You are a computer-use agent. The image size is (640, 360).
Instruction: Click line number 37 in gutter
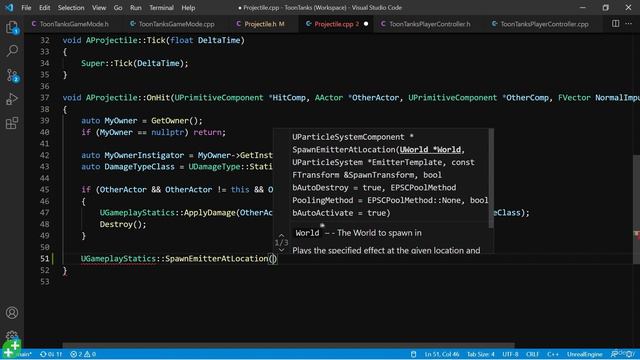[44, 98]
